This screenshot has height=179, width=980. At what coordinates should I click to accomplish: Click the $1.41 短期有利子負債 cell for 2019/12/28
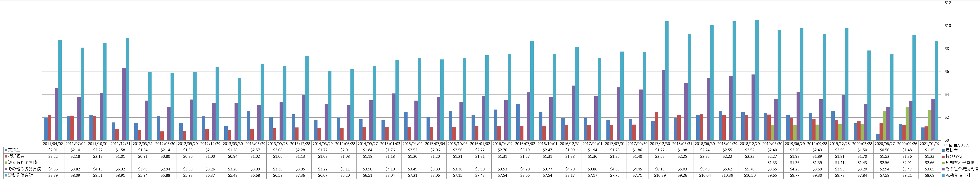click(x=840, y=163)
